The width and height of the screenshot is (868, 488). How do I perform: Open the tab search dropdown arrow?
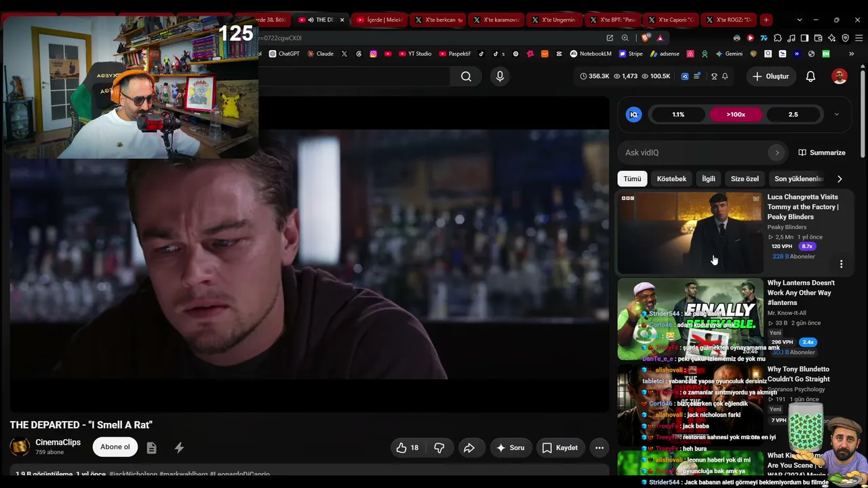800,20
